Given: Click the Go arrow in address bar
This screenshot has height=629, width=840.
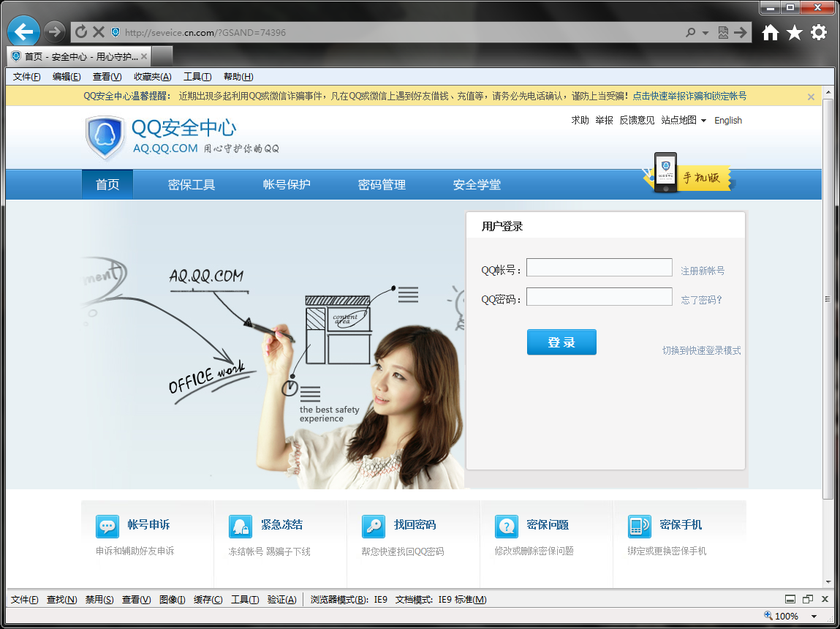Looking at the screenshot, I should point(741,33).
